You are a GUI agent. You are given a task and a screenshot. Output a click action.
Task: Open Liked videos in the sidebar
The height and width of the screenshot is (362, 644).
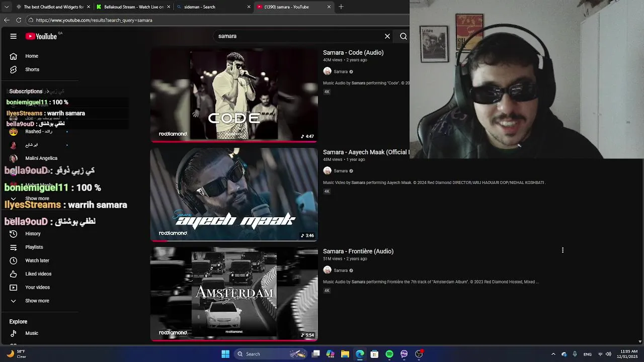(39, 274)
